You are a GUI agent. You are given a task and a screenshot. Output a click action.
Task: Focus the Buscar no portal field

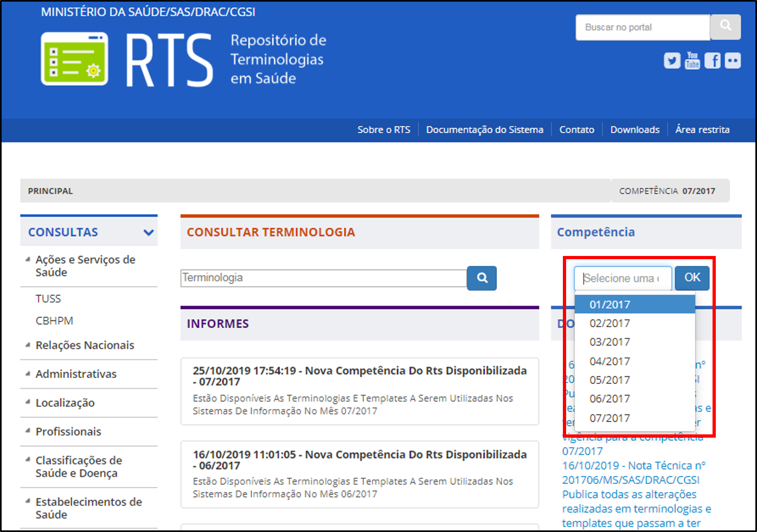pos(642,27)
